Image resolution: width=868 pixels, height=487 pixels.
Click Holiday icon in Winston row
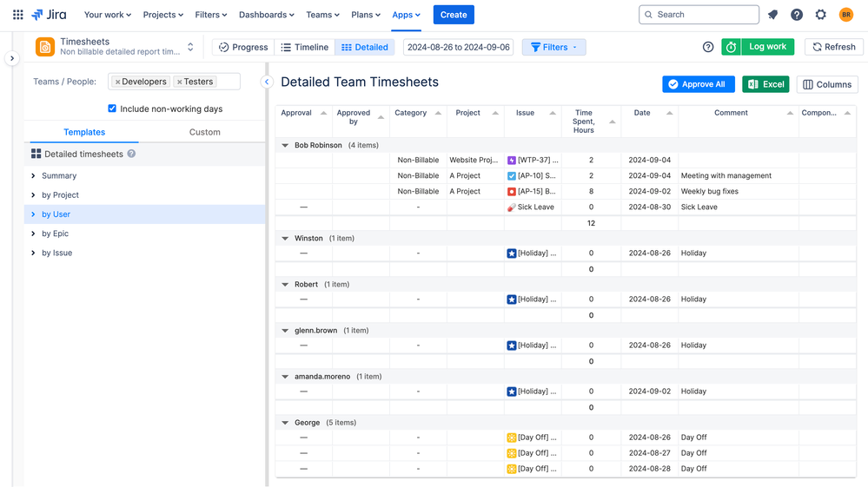pos(512,253)
